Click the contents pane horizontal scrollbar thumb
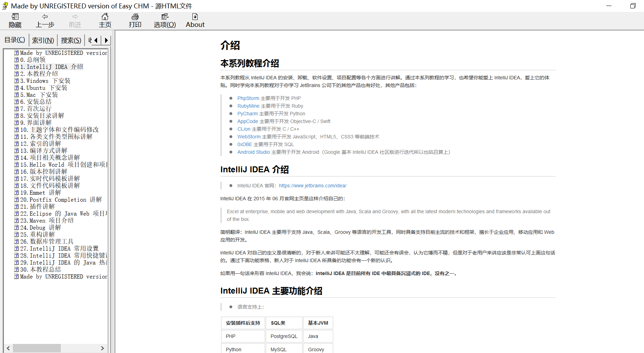The height and width of the screenshot is (353, 644). [x=37, y=348]
